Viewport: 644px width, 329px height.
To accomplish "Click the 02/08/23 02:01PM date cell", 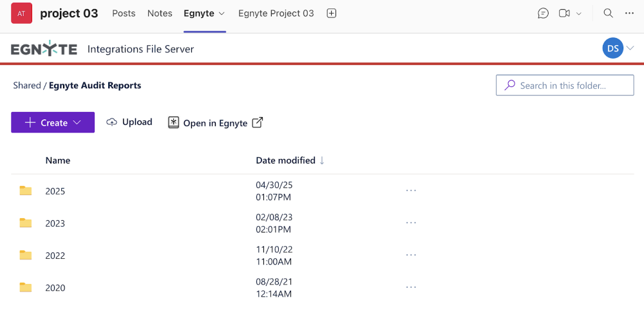I will [274, 223].
